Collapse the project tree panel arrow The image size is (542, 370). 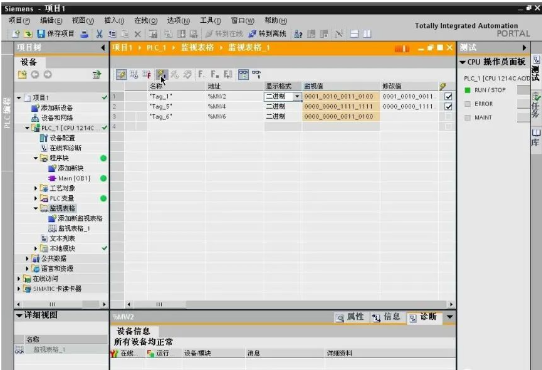click(103, 48)
